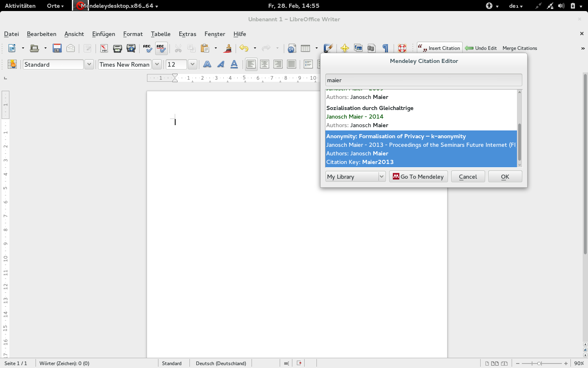Expand toolbar overflow chevron
Viewport: 588px width, 368px height.
pyautogui.click(x=583, y=48)
